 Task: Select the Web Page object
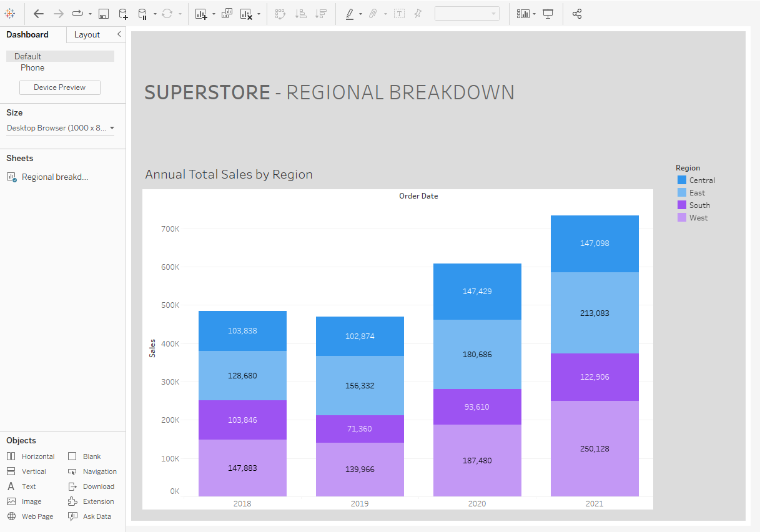pos(37,516)
